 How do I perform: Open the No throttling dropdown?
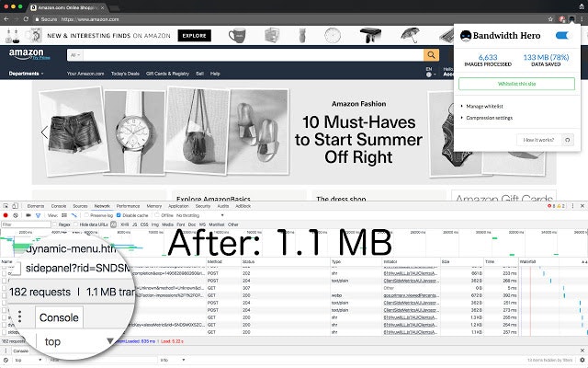tap(200, 215)
